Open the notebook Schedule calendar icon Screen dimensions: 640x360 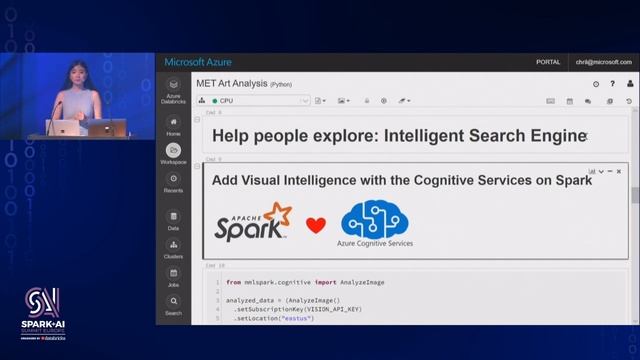[570, 101]
